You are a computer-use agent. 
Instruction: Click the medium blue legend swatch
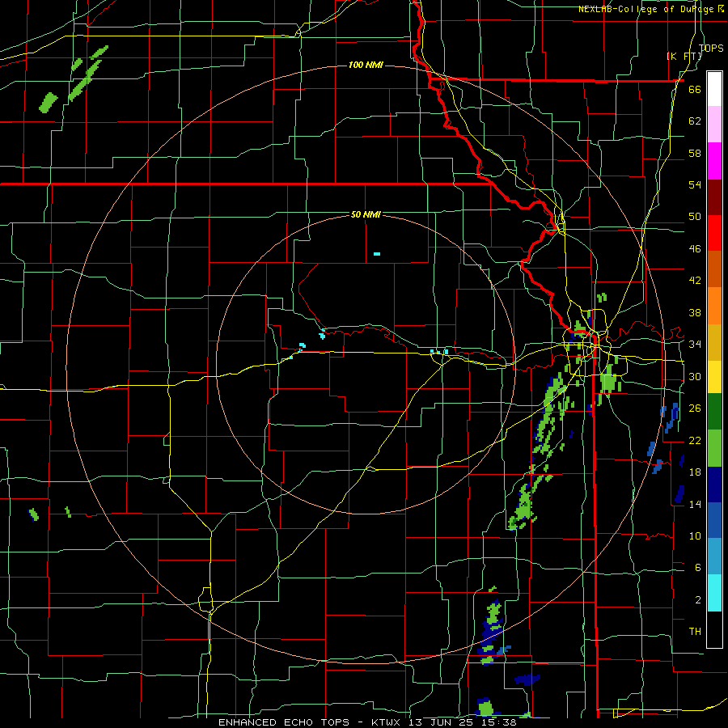(x=714, y=520)
